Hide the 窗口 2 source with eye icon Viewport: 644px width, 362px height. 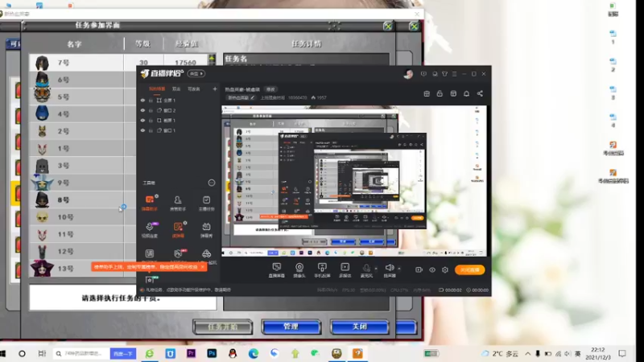pos(142,110)
